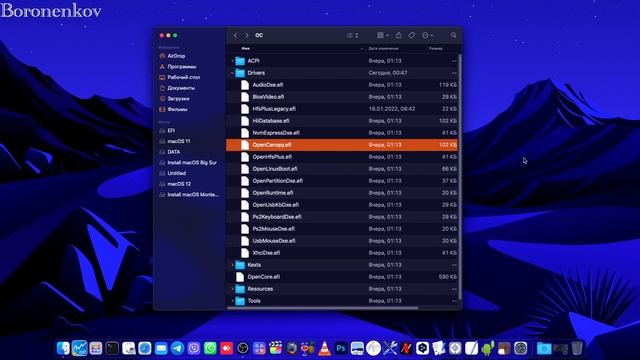This screenshot has width=640, height=360.
Task: Select OpenPartitionDxe.efi file
Action: (x=342, y=181)
